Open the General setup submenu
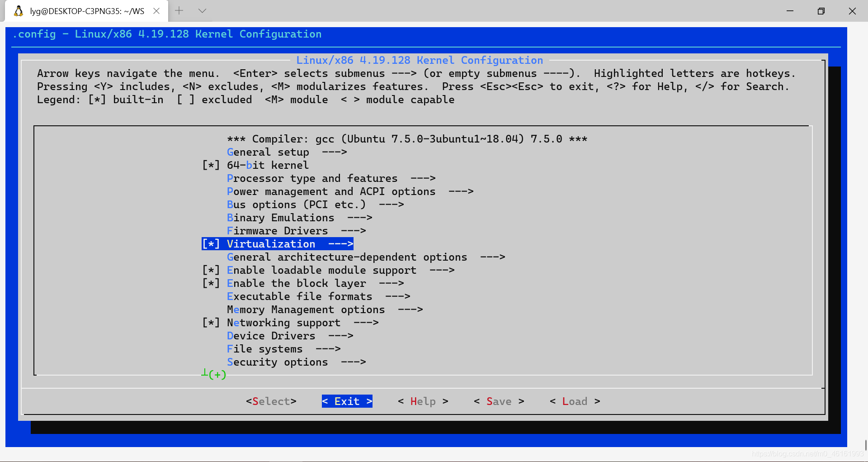Viewport: 868px width, 462px height. tap(287, 152)
